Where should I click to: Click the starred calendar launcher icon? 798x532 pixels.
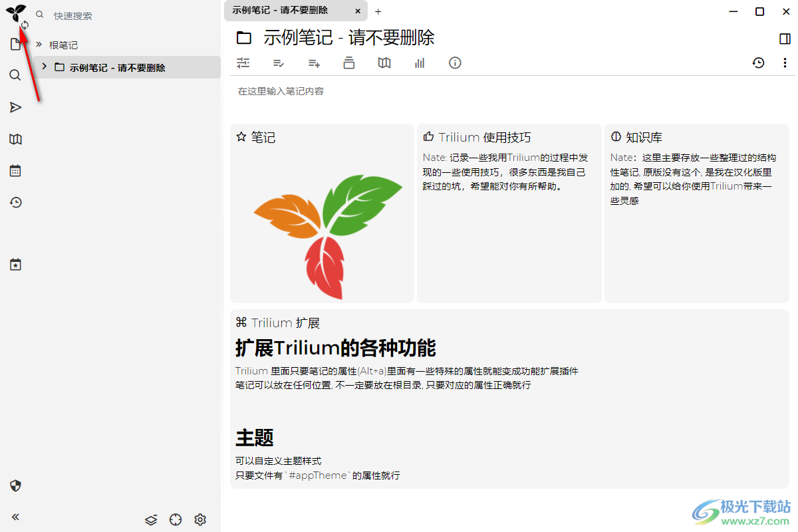click(x=15, y=265)
